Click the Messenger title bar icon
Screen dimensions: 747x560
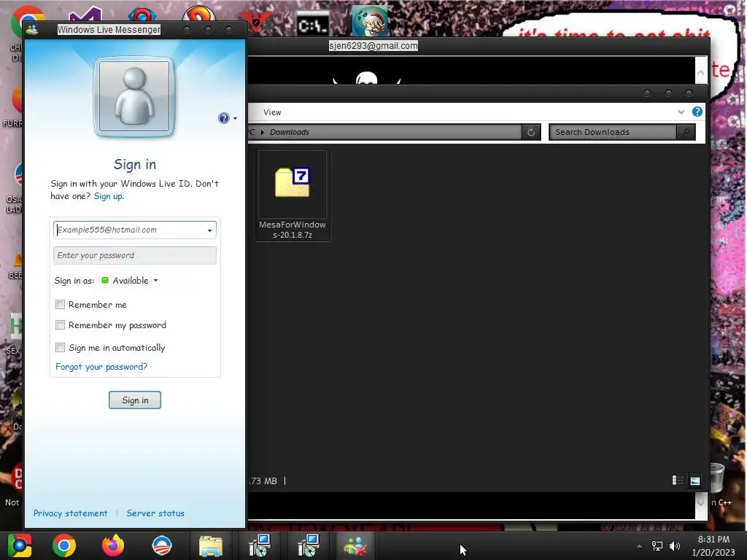(x=32, y=30)
